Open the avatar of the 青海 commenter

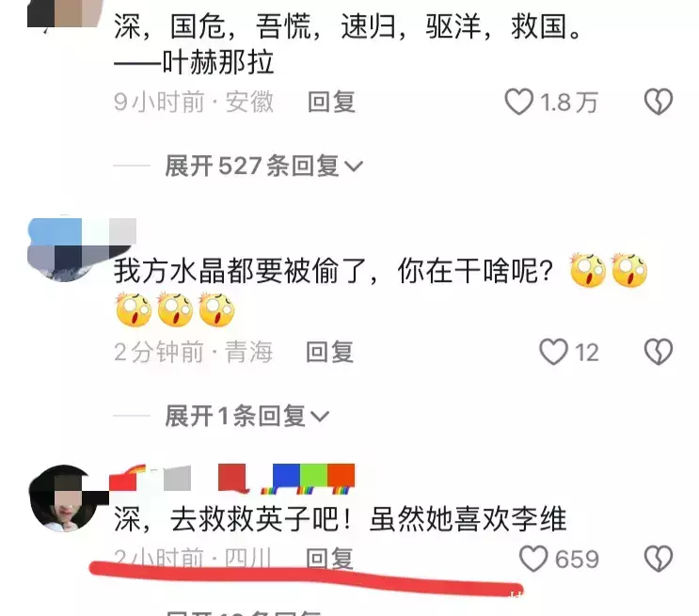tap(63, 249)
